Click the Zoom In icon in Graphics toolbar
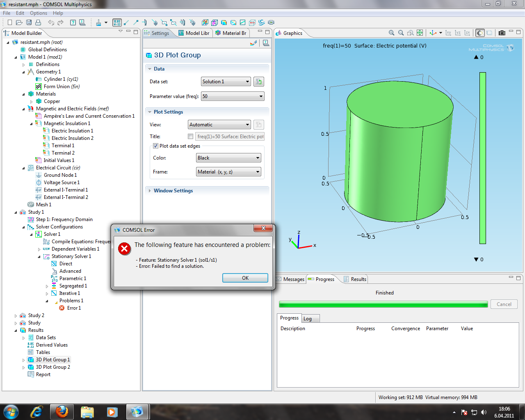This screenshot has height=420, width=525. coord(391,33)
